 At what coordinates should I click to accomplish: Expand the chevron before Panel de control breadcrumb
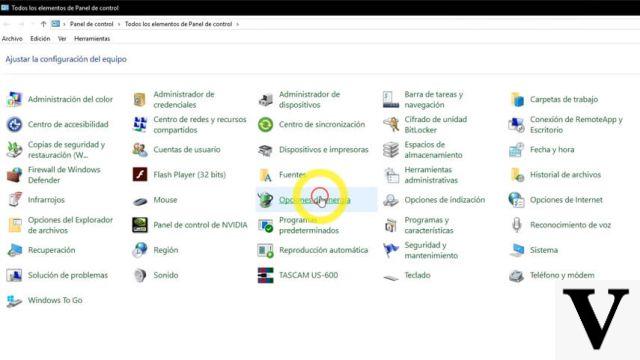click(x=64, y=24)
